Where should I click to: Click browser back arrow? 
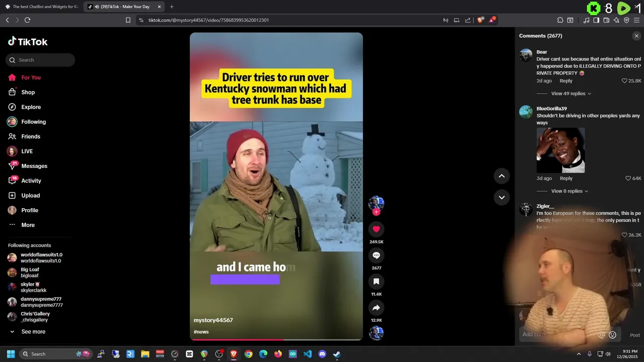point(7,20)
